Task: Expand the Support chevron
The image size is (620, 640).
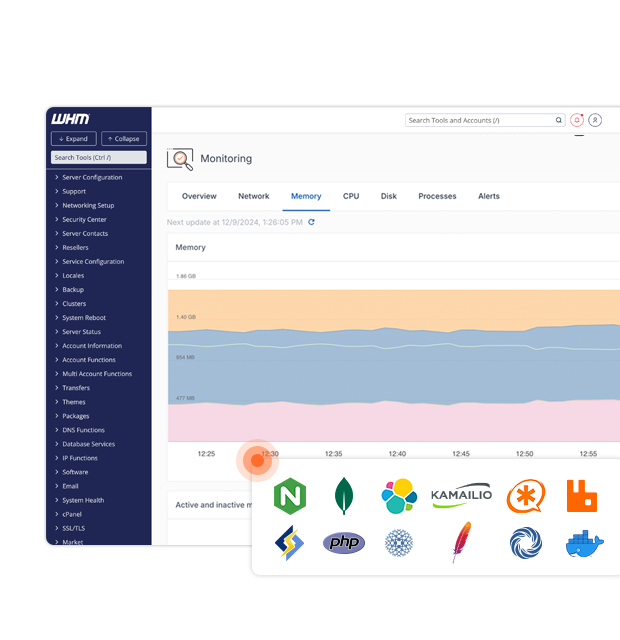Action: coord(57,191)
